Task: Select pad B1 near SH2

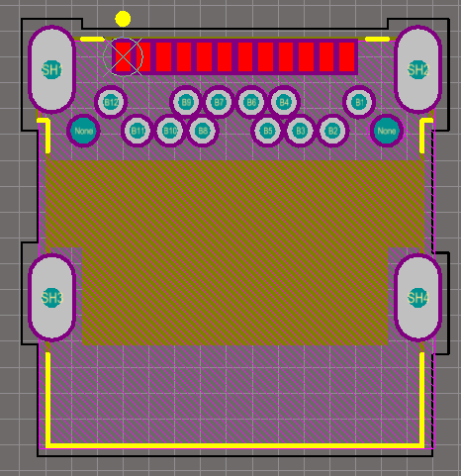Action: [x=359, y=102]
